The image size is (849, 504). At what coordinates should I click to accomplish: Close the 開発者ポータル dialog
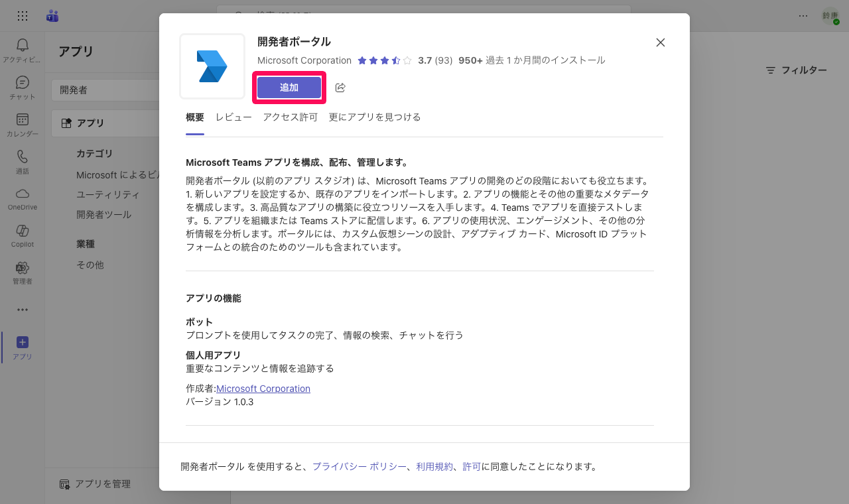coord(660,42)
